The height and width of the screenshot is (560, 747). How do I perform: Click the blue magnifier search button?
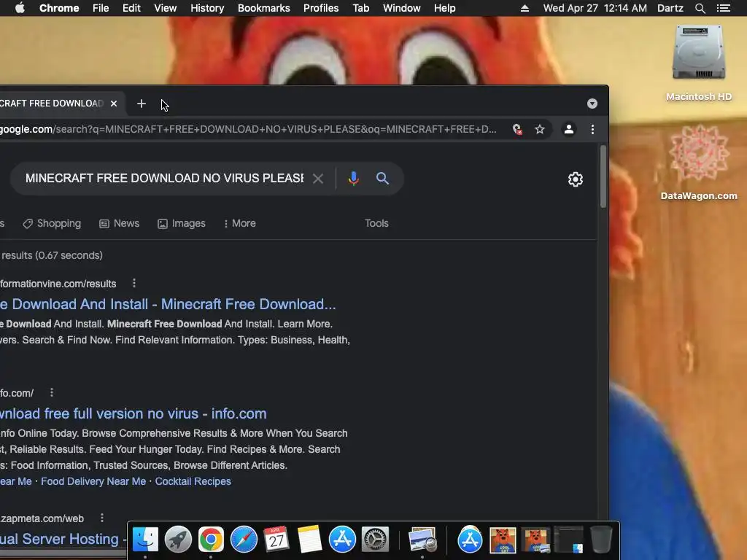coord(382,178)
